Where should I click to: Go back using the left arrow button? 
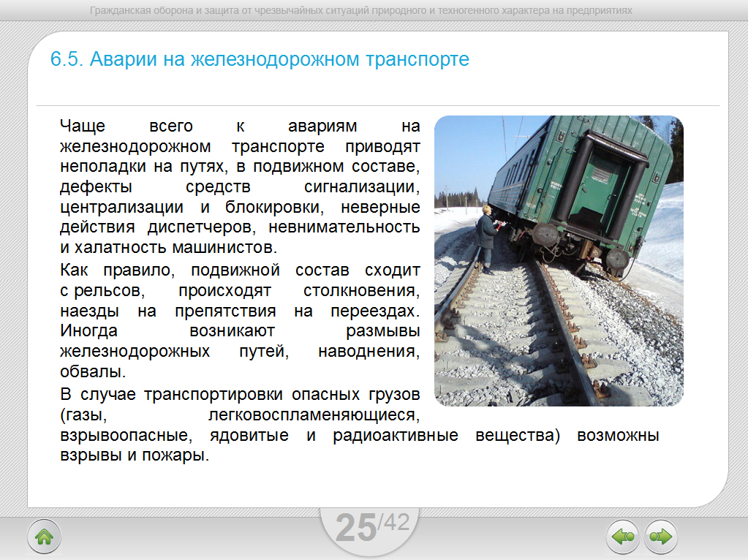pyautogui.click(x=622, y=537)
